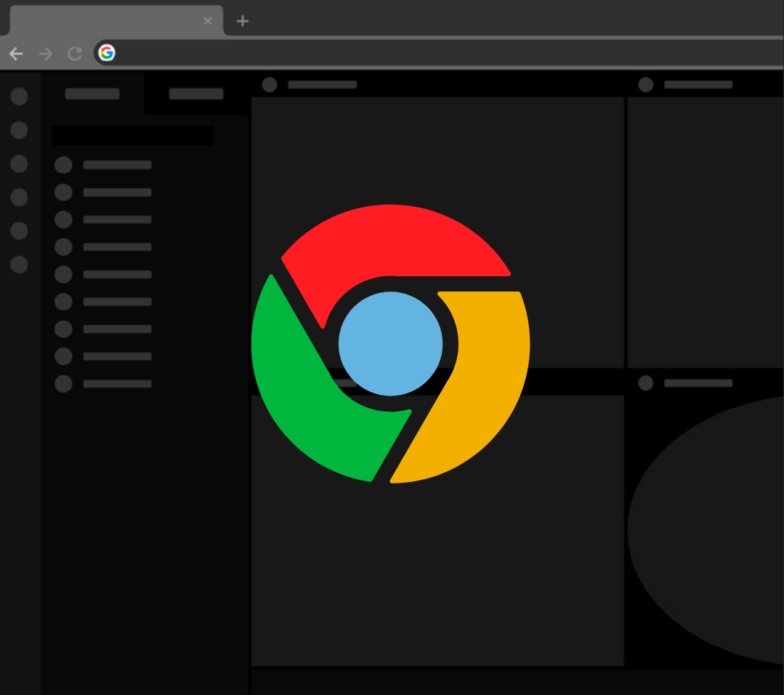This screenshot has height=695, width=784.
Task: Open a new tab with the plus button
Action: [x=243, y=21]
